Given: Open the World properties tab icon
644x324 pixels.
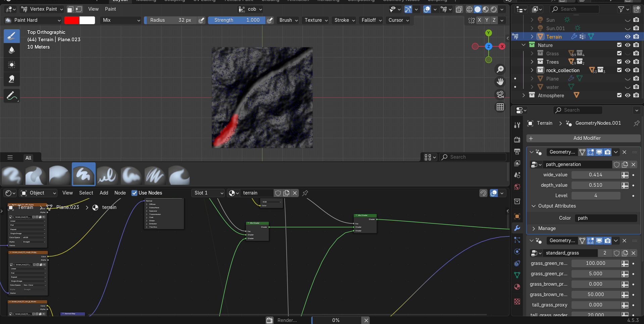Looking at the screenshot, I should (x=517, y=187).
